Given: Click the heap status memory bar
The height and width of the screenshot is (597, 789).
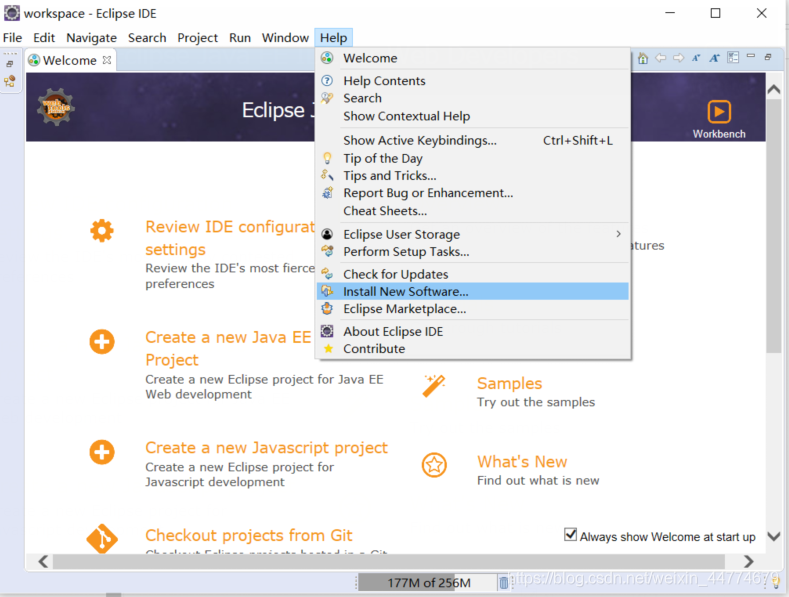Looking at the screenshot, I should point(428,583).
